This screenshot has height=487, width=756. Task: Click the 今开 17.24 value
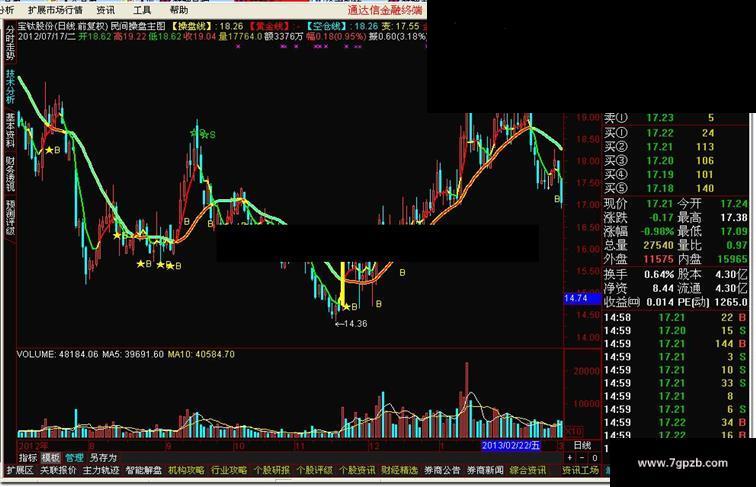tap(734, 203)
